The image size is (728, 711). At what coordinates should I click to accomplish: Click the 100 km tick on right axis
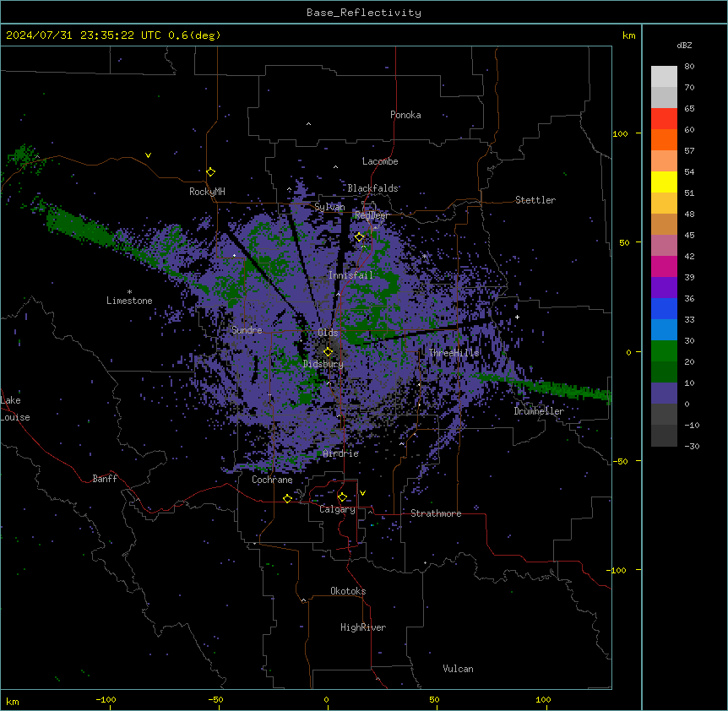point(620,133)
